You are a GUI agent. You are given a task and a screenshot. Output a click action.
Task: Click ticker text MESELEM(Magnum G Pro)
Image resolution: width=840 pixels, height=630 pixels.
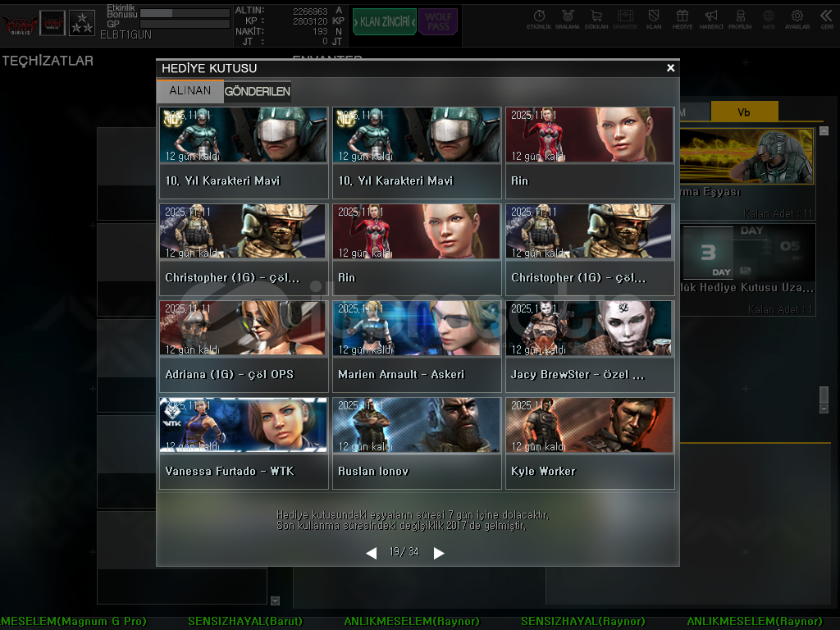(x=73, y=622)
